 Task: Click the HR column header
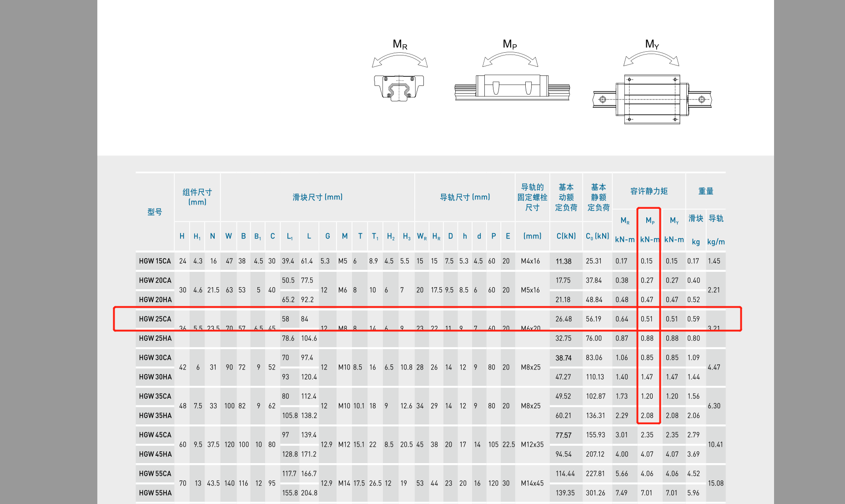436,236
